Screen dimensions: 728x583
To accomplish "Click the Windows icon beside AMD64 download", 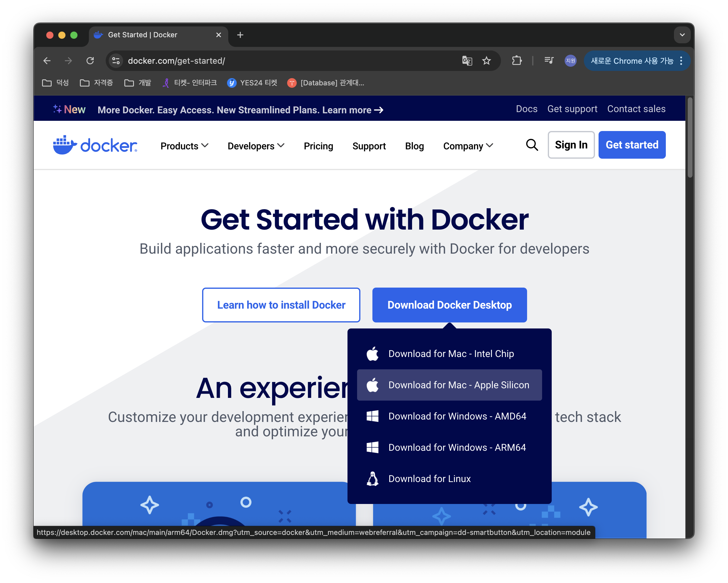I will (x=372, y=416).
